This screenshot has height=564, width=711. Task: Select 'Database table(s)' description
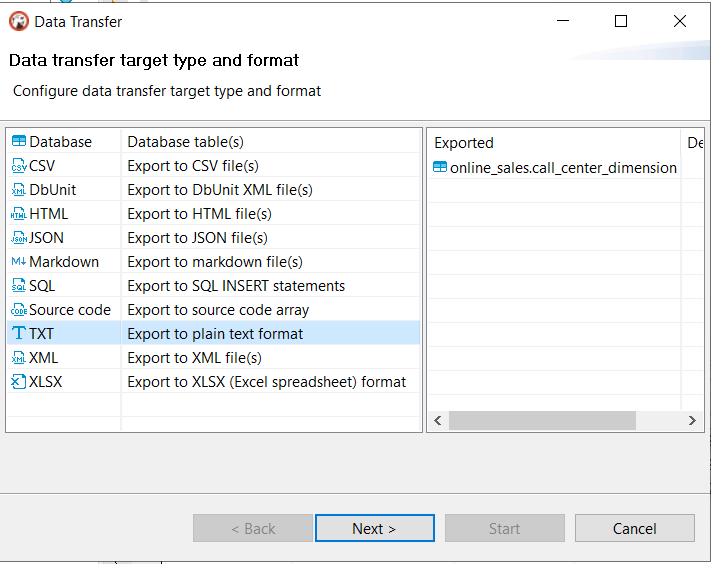(185, 142)
